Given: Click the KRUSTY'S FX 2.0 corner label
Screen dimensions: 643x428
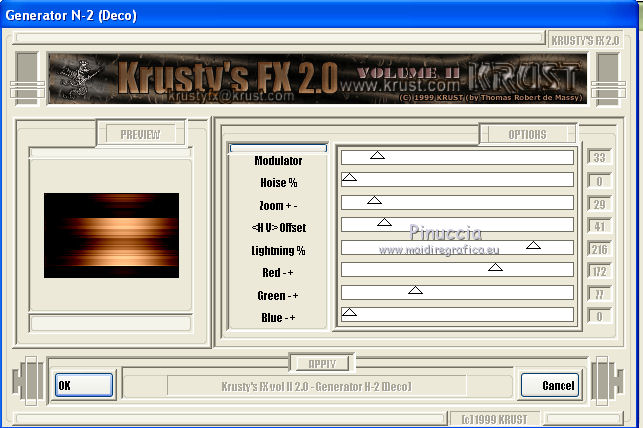Looking at the screenshot, I should point(585,41).
